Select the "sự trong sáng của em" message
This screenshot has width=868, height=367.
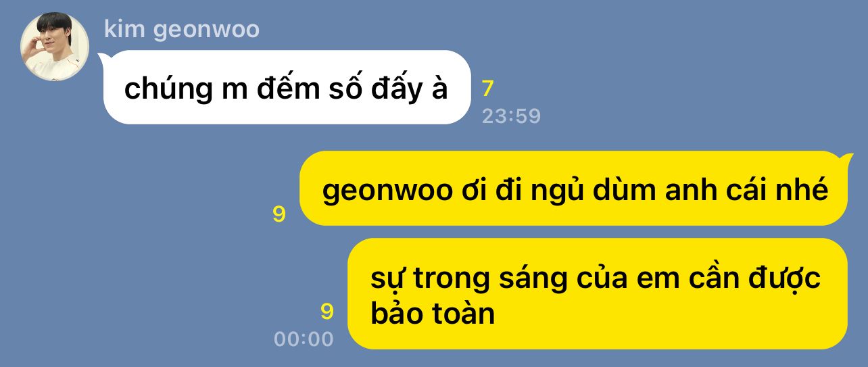click(598, 294)
